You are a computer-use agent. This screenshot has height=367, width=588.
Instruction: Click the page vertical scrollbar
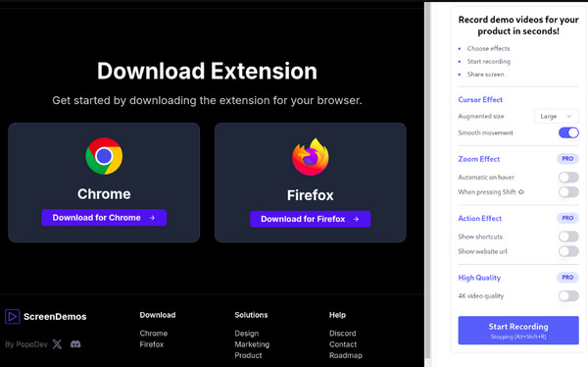click(x=426, y=181)
